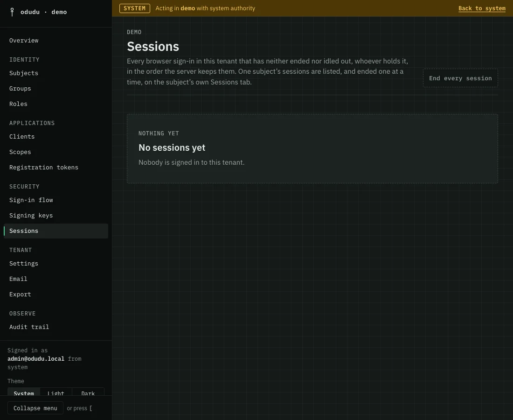
Task: Open Signing keys page
Action: pyautogui.click(x=56, y=216)
